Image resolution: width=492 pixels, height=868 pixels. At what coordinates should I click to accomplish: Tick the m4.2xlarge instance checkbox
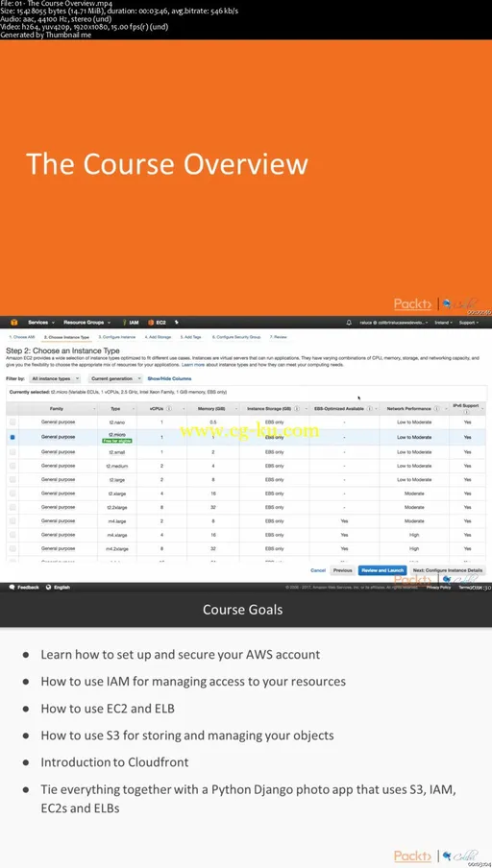click(12, 548)
